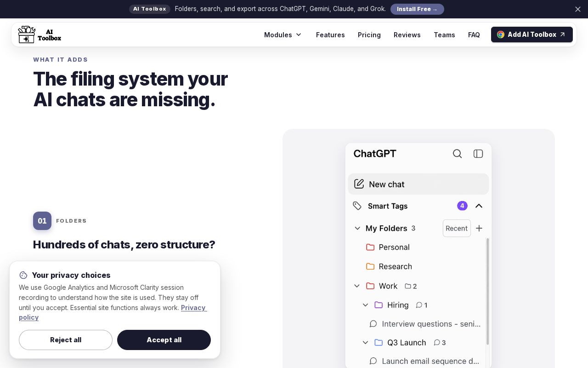588x368 pixels.
Task: Click the purple Hiring folder icon
Action: click(x=379, y=305)
